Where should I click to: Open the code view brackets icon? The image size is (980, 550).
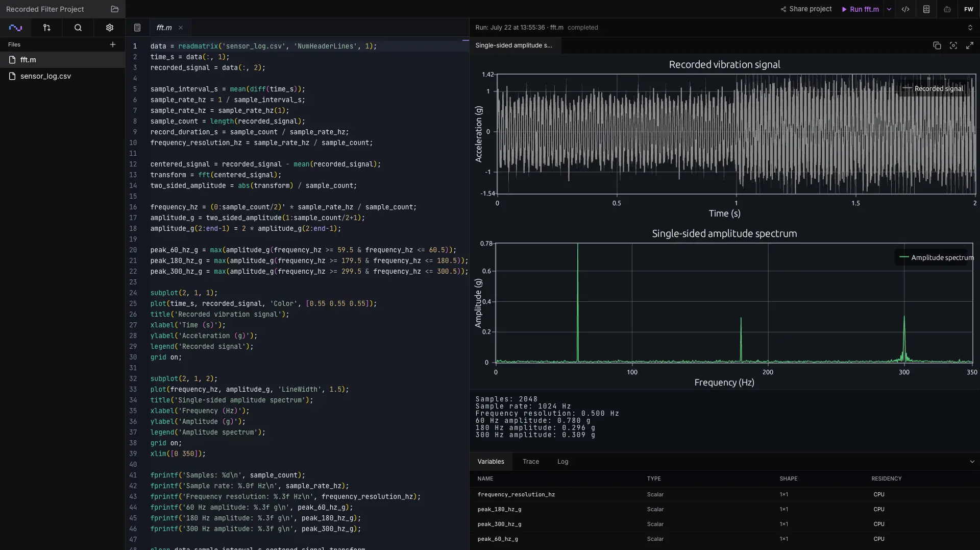click(905, 9)
